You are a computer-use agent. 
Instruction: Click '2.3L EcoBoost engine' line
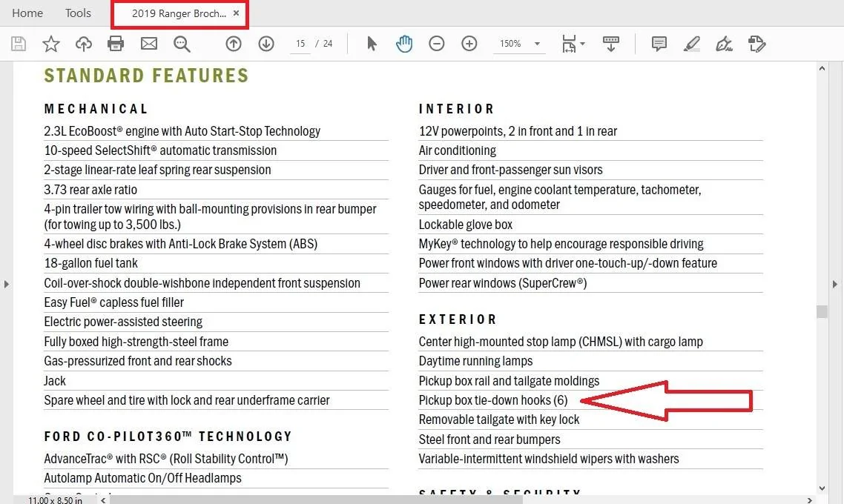(x=182, y=131)
